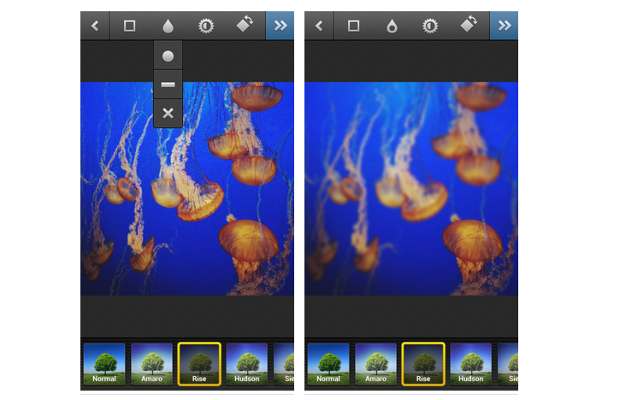This screenshot has height=400, width=620.
Task: Select Amaro filter thumbnail in left screen
Action: (152, 364)
